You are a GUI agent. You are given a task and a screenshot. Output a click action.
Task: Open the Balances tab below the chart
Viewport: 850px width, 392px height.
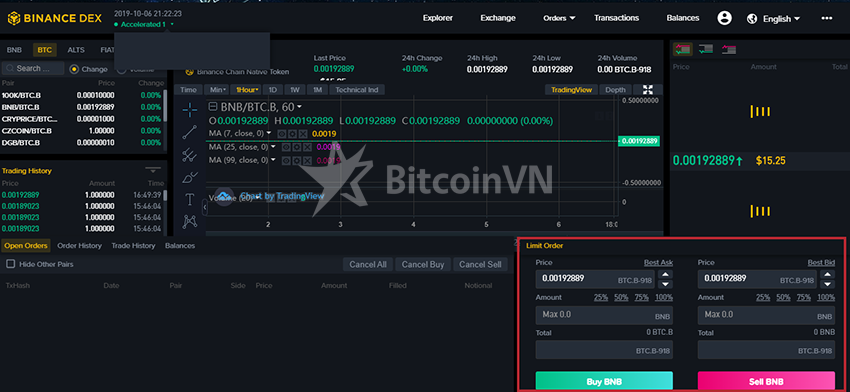click(x=180, y=246)
